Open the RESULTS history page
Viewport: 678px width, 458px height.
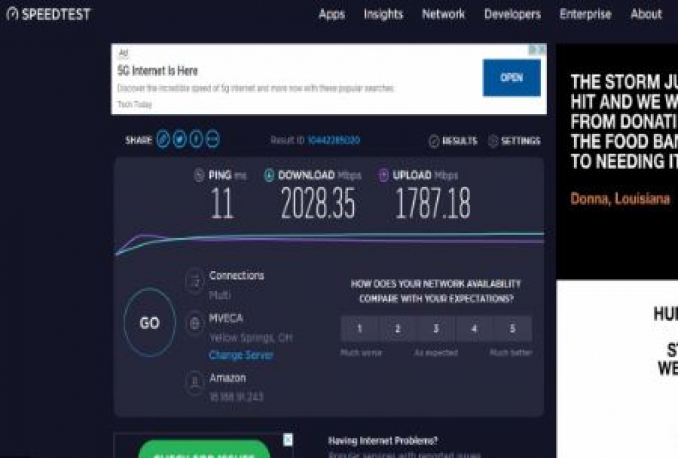[x=453, y=141]
